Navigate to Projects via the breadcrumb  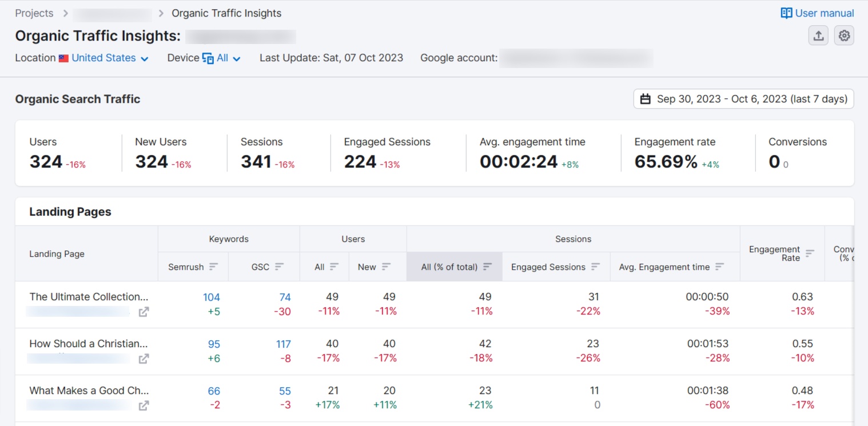tap(34, 13)
